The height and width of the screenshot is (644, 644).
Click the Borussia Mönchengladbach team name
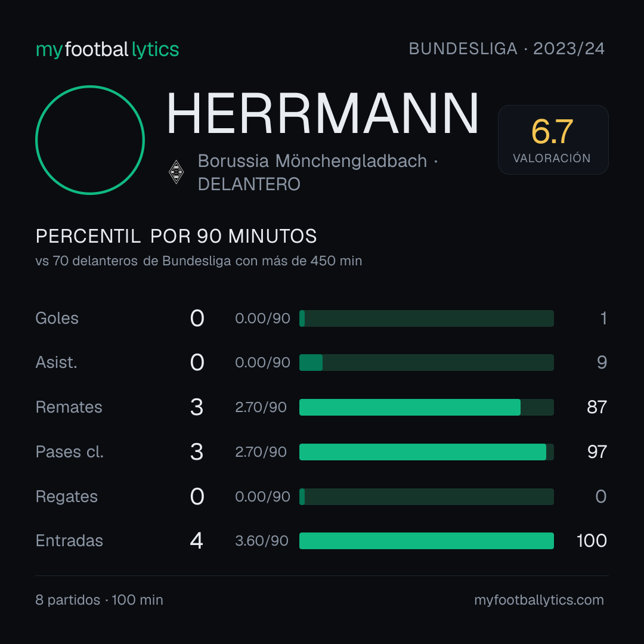[x=312, y=161]
